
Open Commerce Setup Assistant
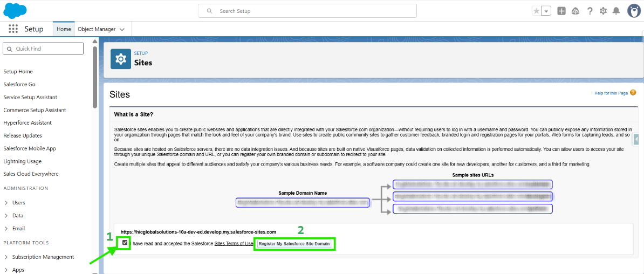pyautogui.click(x=35, y=110)
